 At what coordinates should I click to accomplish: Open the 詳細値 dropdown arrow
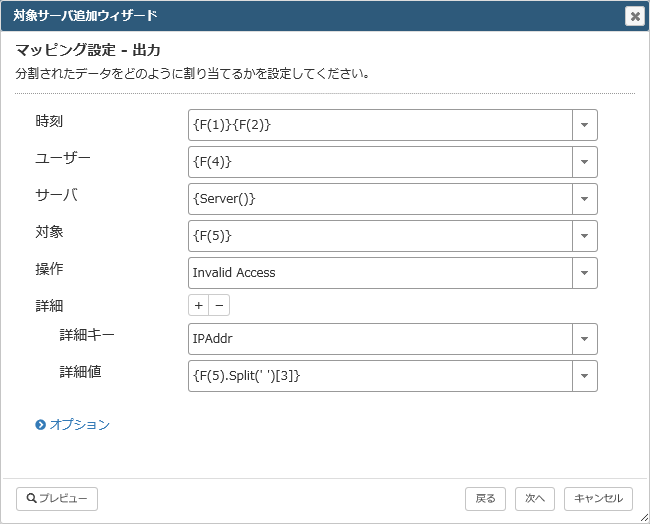[585, 376]
